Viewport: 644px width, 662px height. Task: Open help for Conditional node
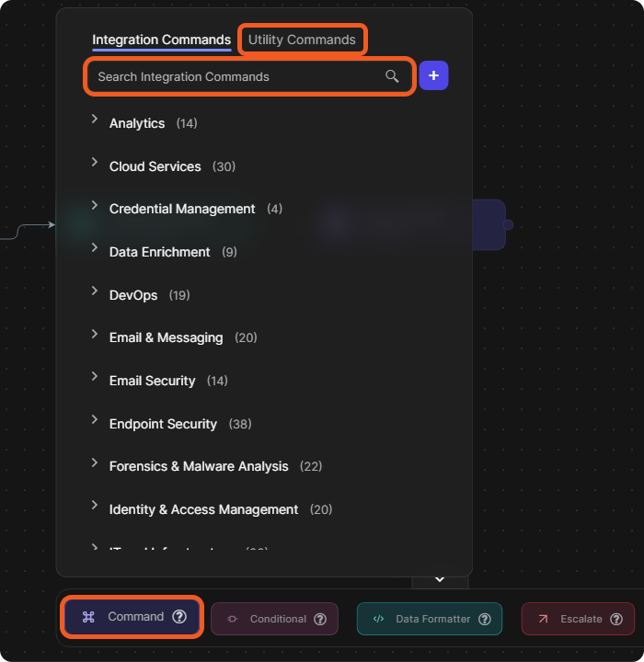pyautogui.click(x=320, y=619)
